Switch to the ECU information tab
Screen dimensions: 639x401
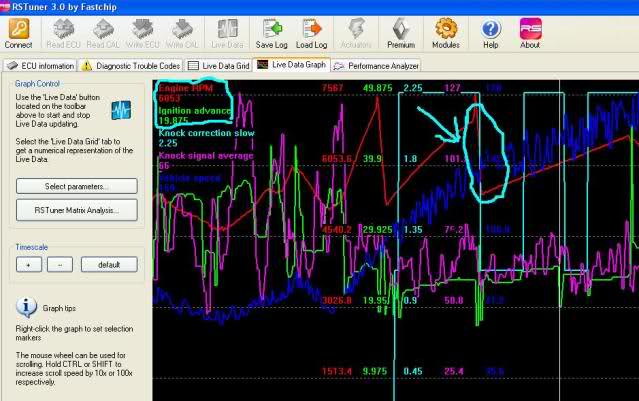click(40, 66)
